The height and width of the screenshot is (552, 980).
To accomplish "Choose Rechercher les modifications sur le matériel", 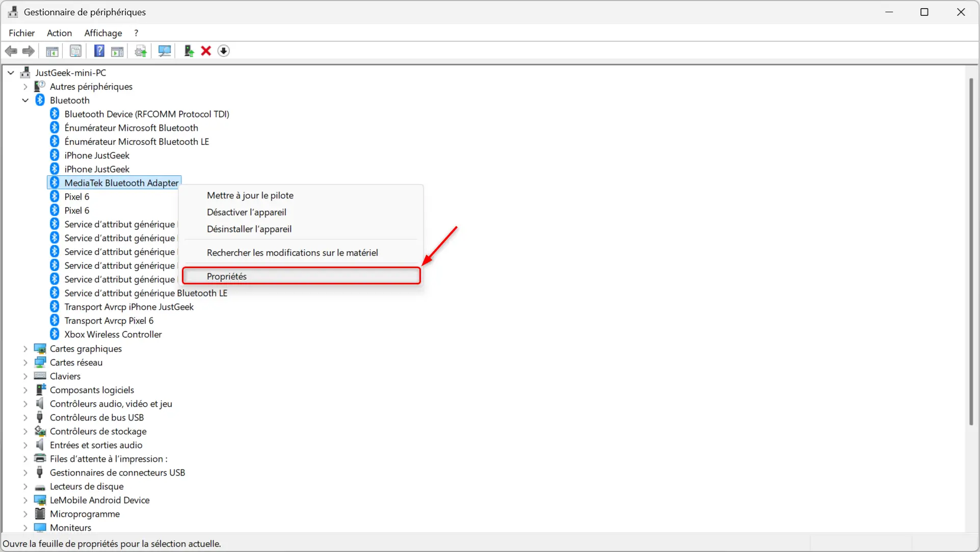I will coord(301,252).
